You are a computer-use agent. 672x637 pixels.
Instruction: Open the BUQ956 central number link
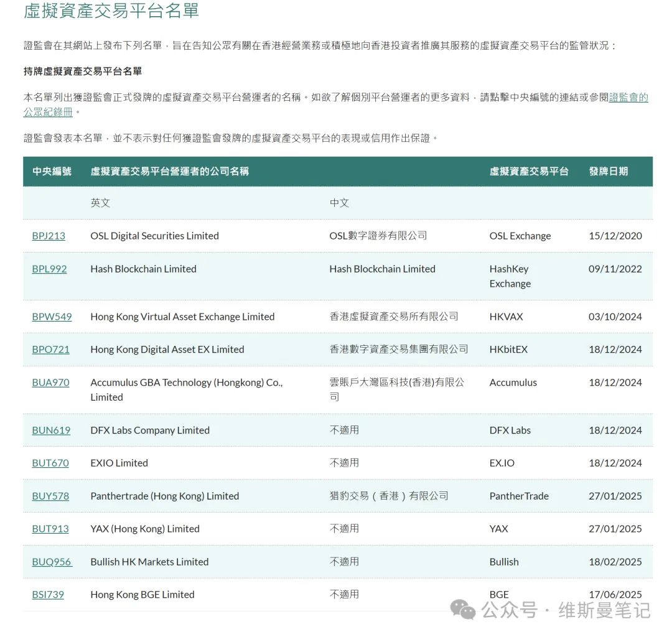click(52, 562)
